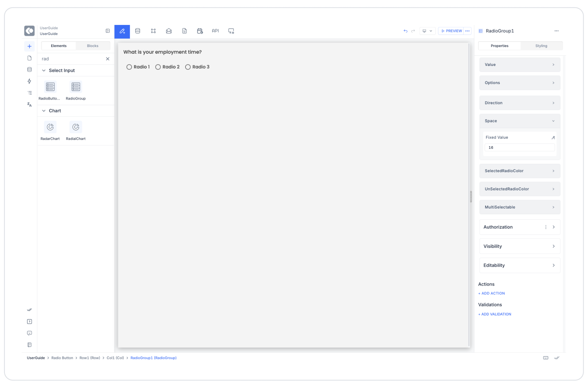The height and width of the screenshot is (388, 588).
Task: Switch to the Blocks tab
Action: coord(92,46)
